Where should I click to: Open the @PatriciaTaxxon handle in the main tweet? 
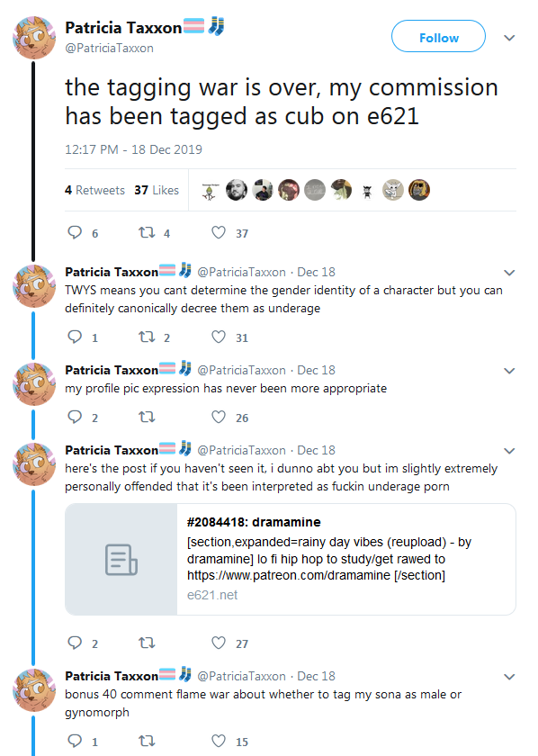(x=110, y=49)
